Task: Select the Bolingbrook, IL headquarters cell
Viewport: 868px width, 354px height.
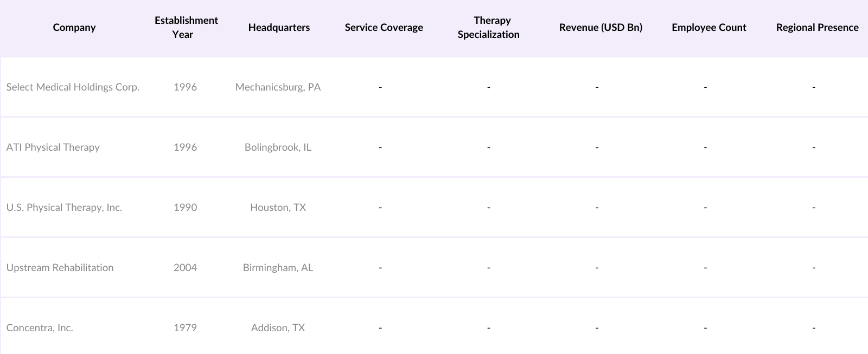Action: click(278, 147)
